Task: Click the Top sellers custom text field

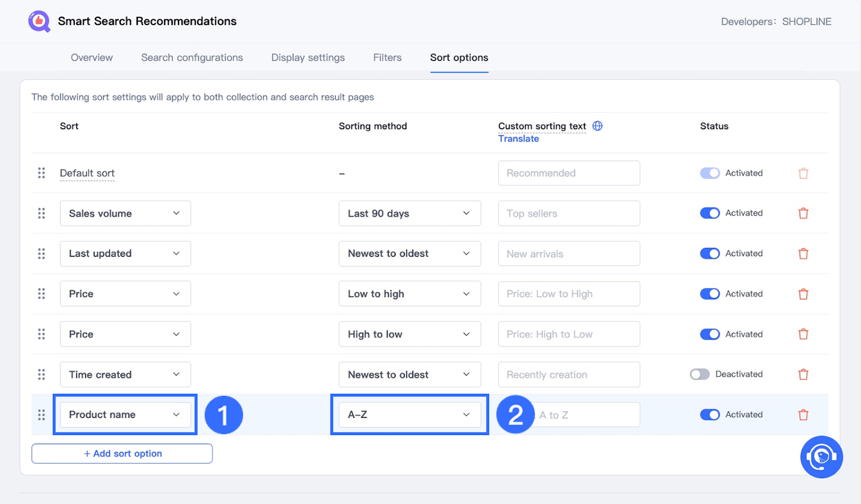Action: (569, 214)
